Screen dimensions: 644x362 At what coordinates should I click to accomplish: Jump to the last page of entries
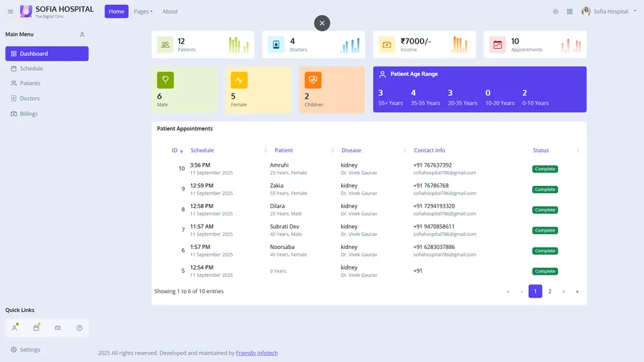577,291
